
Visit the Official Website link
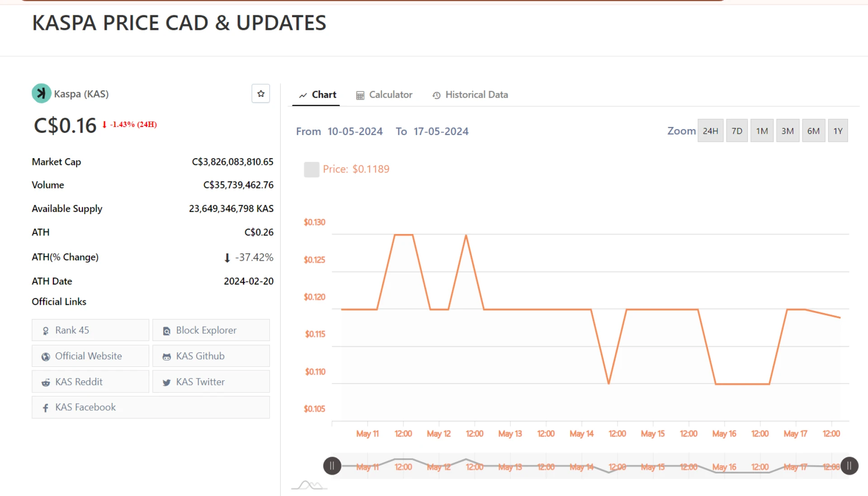tap(90, 356)
